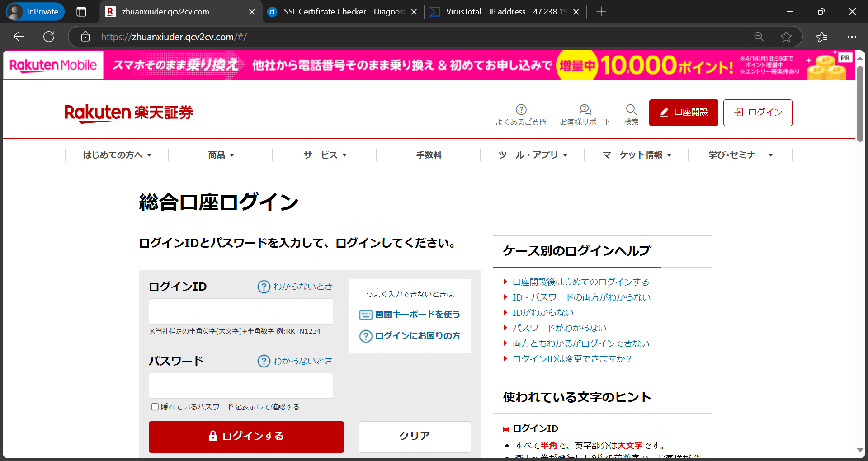Open a new tab with plus button

(601, 12)
